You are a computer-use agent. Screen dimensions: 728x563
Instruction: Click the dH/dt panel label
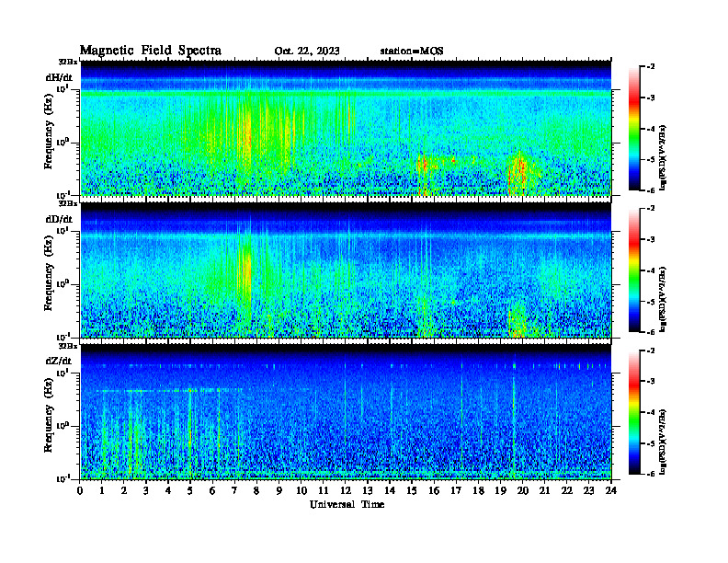coord(59,77)
